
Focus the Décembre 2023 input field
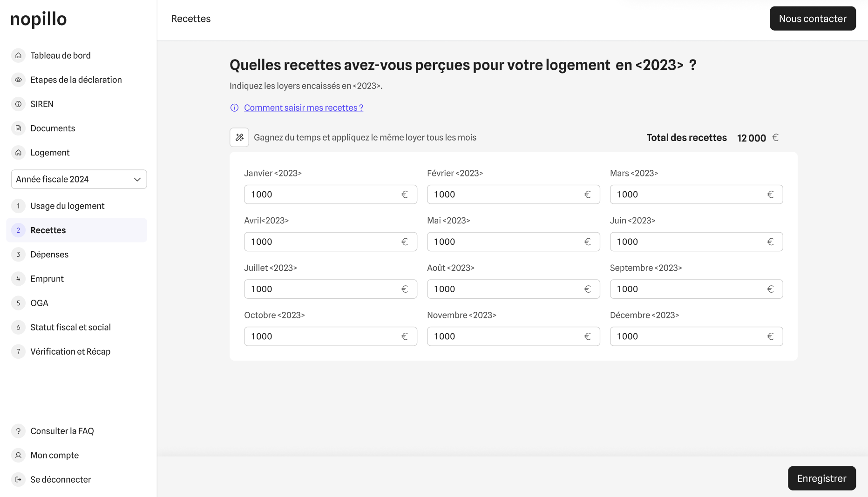(689, 336)
